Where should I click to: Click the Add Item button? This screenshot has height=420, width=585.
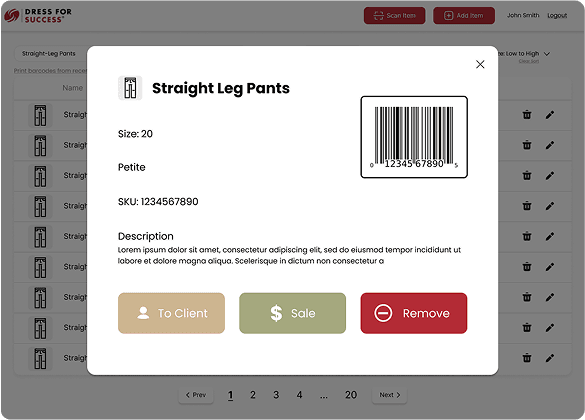(x=464, y=16)
